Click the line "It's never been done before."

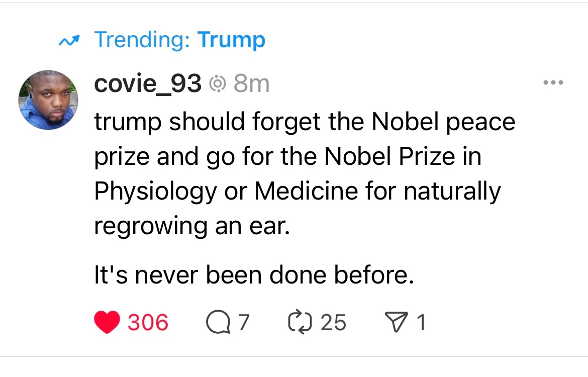click(x=254, y=275)
